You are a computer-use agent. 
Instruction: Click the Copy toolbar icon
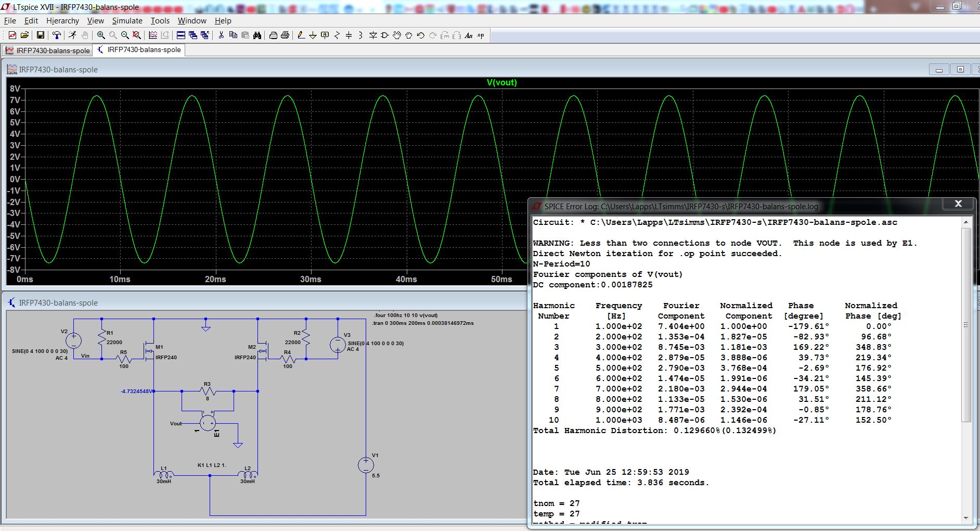[233, 35]
